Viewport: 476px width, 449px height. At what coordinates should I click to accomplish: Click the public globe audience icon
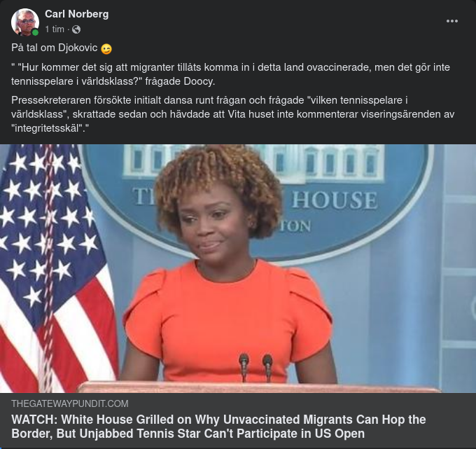(76, 29)
